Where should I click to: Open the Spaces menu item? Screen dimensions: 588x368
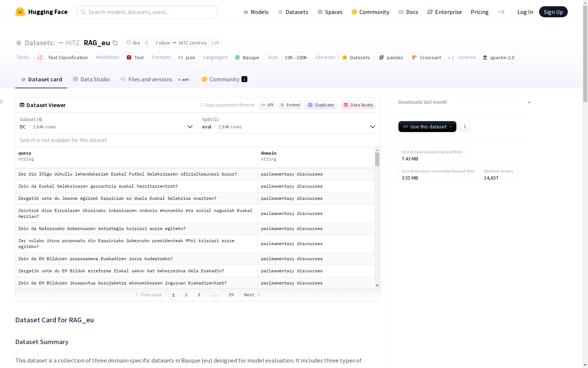pyautogui.click(x=330, y=12)
